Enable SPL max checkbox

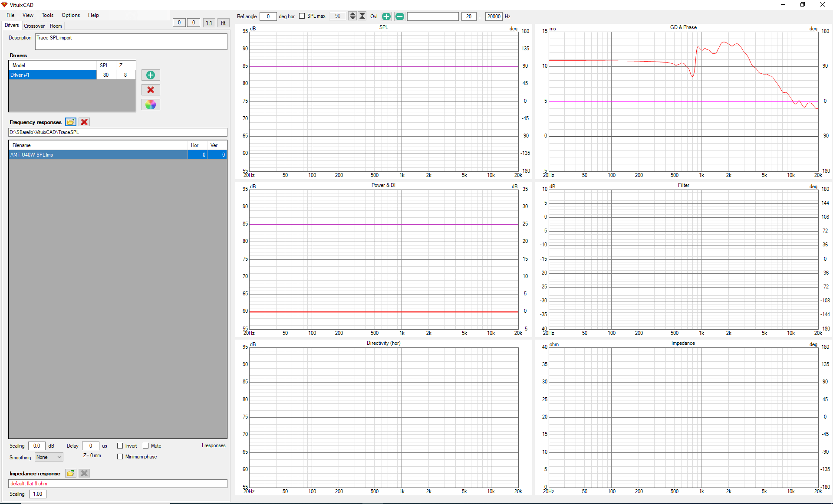302,16
